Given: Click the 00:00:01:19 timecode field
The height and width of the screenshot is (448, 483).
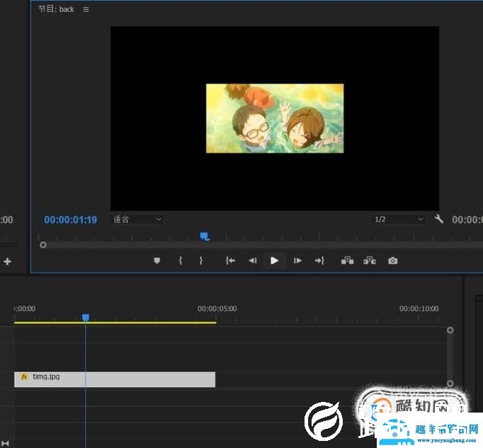Looking at the screenshot, I should pyautogui.click(x=70, y=220).
